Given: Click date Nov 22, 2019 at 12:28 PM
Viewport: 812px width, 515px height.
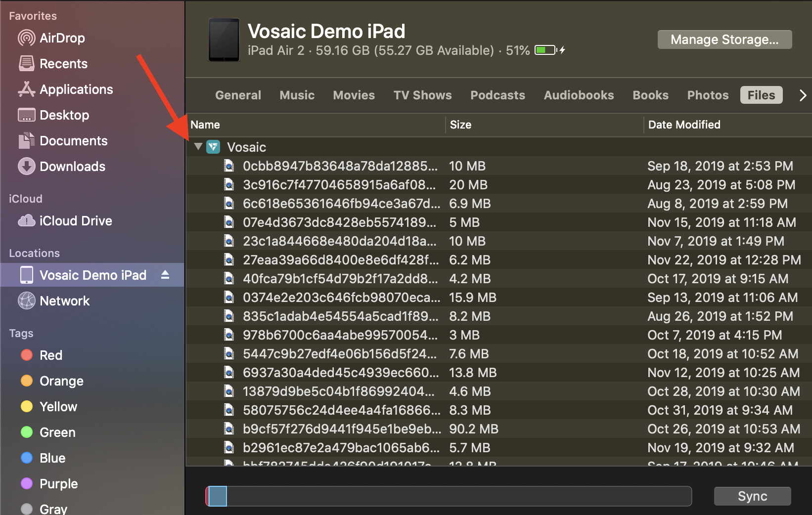Looking at the screenshot, I should [x=724, y=259].
